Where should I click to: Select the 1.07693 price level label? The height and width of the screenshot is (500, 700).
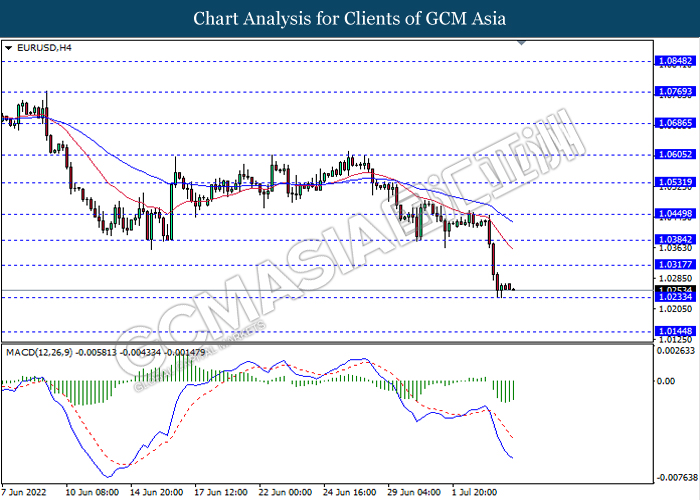click(x=675, y=92)
